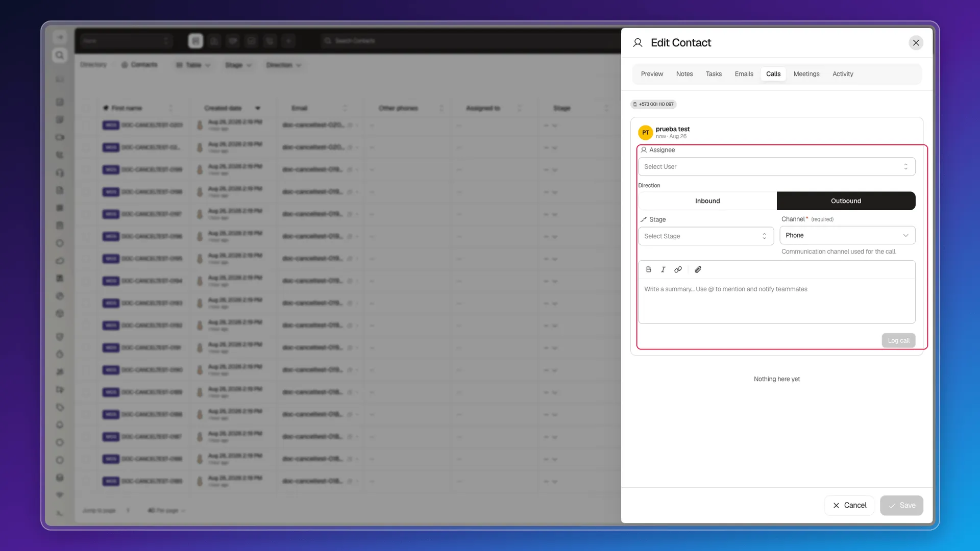The width and height of the screenshot is (980, 551).
Task: Click the Contacts breadcrumb in background
Action: [139, 65]
